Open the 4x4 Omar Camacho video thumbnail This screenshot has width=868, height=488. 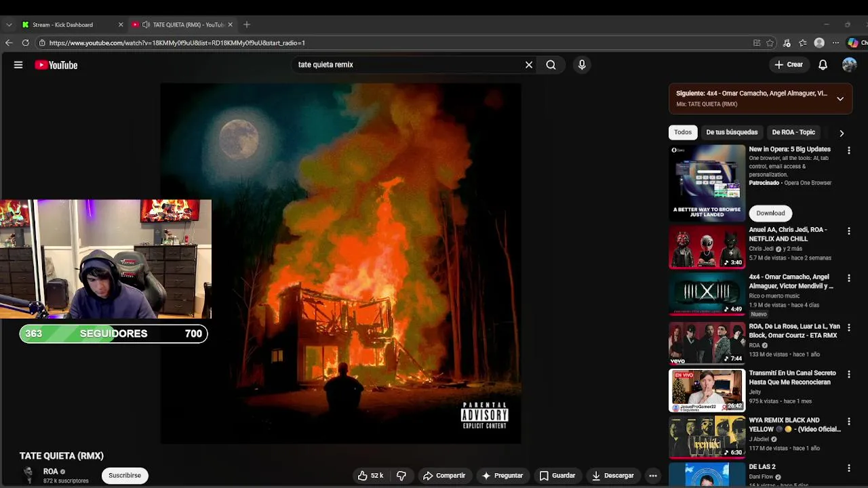tap(707, 295)
